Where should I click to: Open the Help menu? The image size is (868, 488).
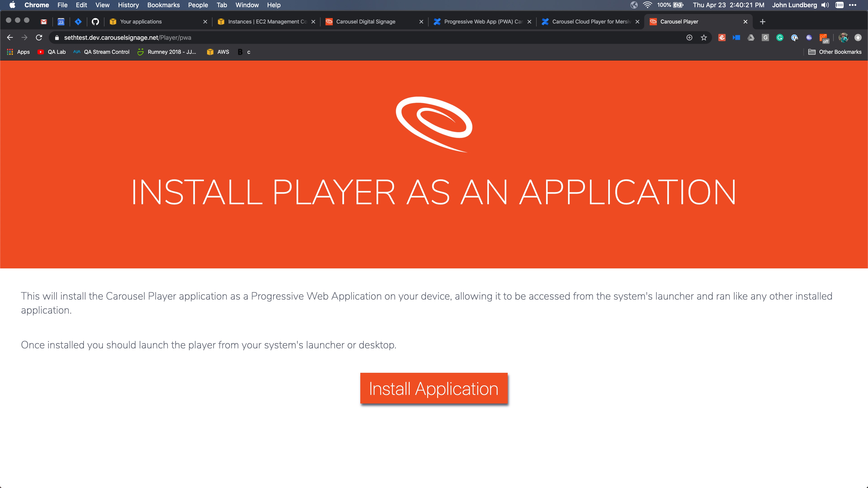[x=274, y=5]
